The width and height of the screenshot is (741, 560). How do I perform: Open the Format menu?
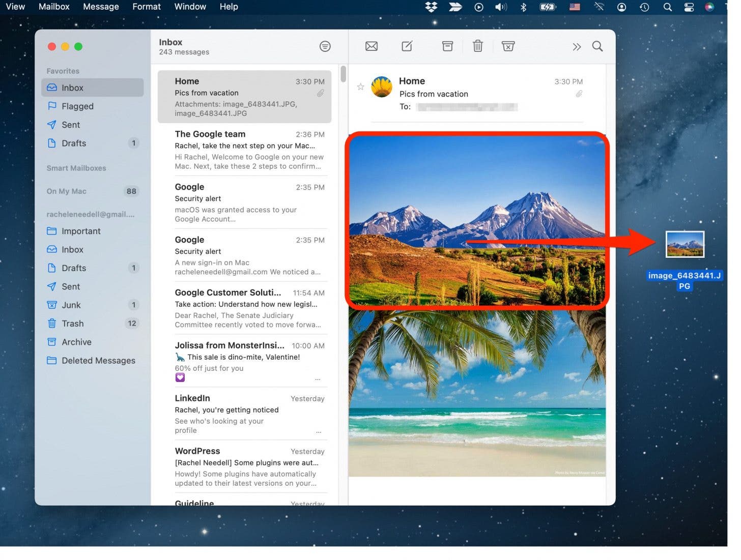(x=147, y=7)
